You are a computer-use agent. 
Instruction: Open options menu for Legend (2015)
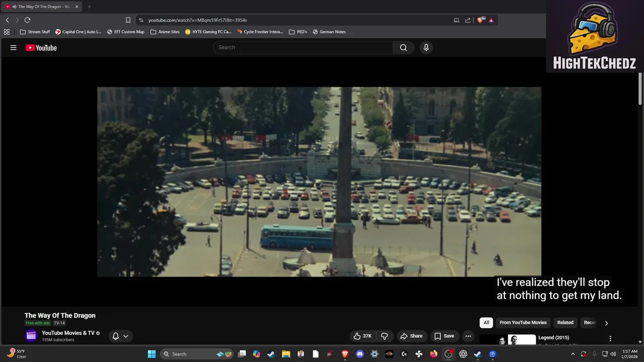click(610, 339)
